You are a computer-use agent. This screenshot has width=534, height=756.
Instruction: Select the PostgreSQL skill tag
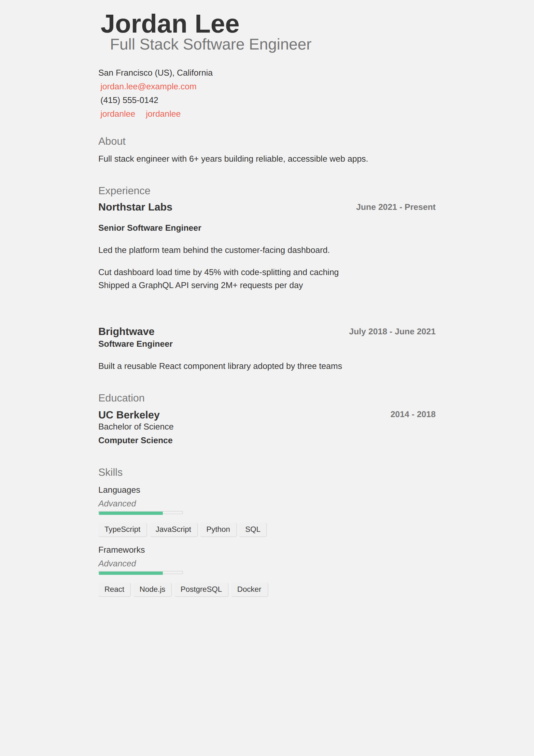pos(201,589)
